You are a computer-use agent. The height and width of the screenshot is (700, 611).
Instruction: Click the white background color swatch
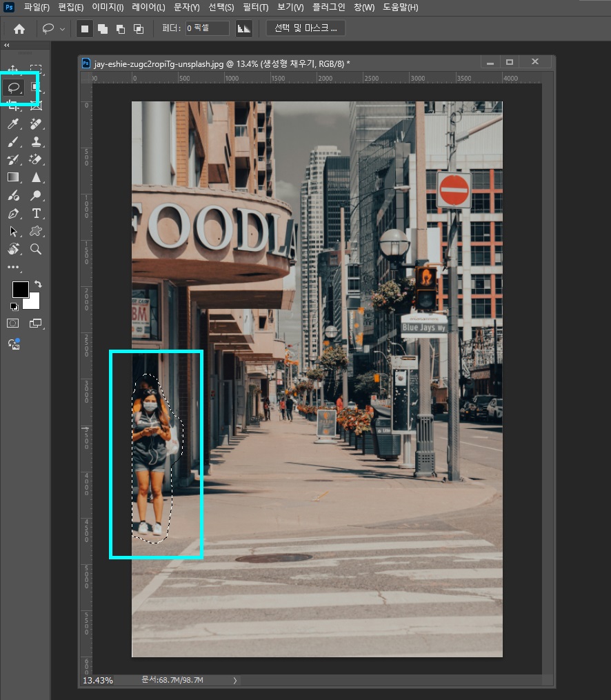(34, 302)
